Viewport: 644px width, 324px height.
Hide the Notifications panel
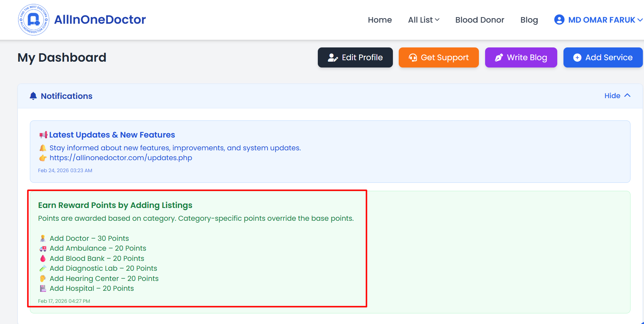coord(617,96)
